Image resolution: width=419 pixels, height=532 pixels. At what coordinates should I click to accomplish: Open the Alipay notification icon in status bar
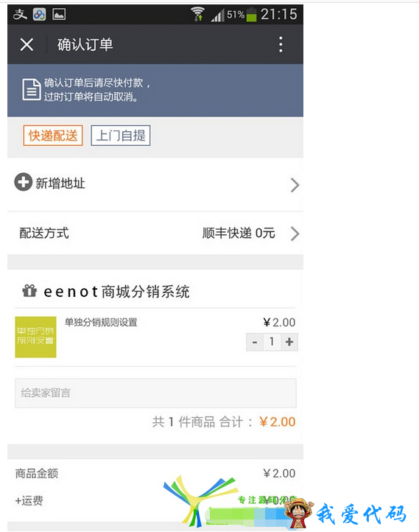[20, 14]
